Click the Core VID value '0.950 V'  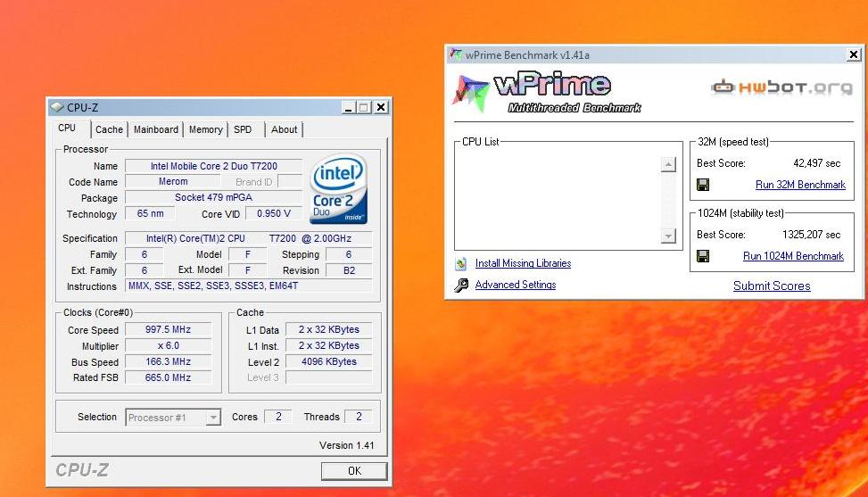274,213
